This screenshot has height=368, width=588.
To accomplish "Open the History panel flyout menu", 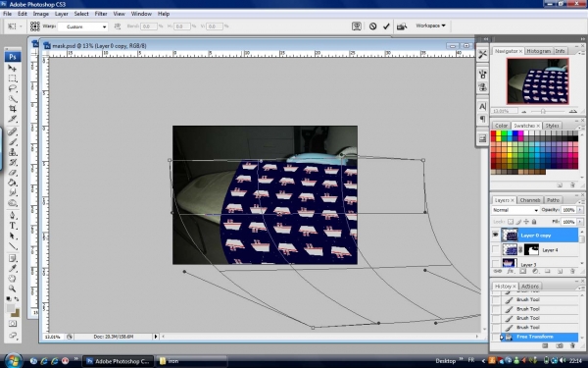I will (580, 288).
